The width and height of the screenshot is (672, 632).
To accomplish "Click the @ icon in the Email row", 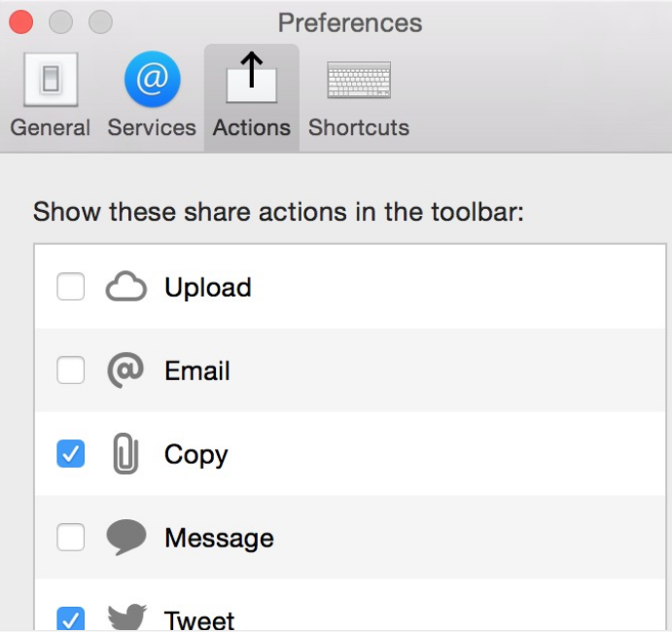I will coord(125,370).
